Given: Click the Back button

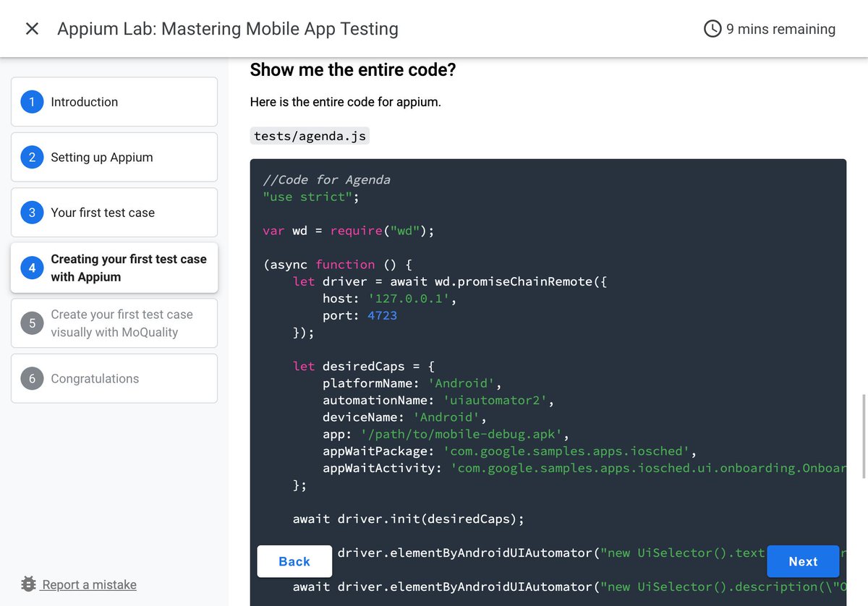Looking at the screenshot, I should [x=294, y=561].
